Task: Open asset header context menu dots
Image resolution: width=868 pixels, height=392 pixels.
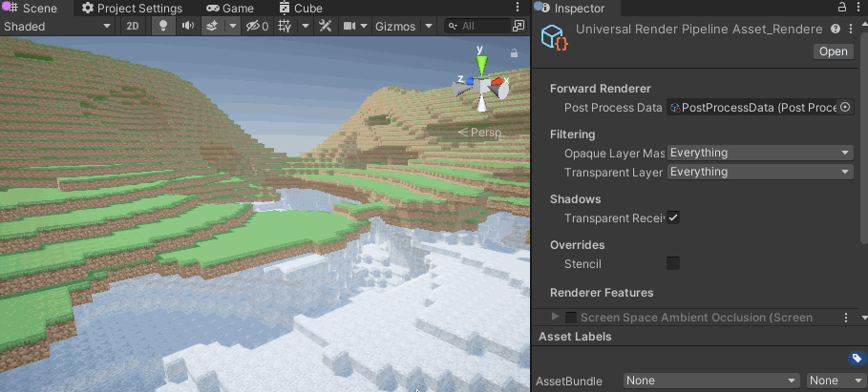Action: coord(851,29)
